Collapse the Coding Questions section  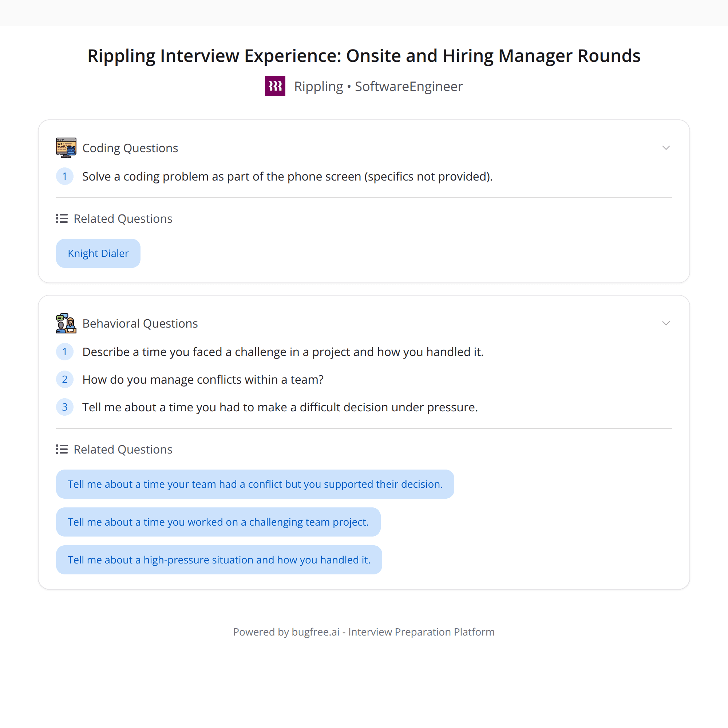(x=666, y=148)
